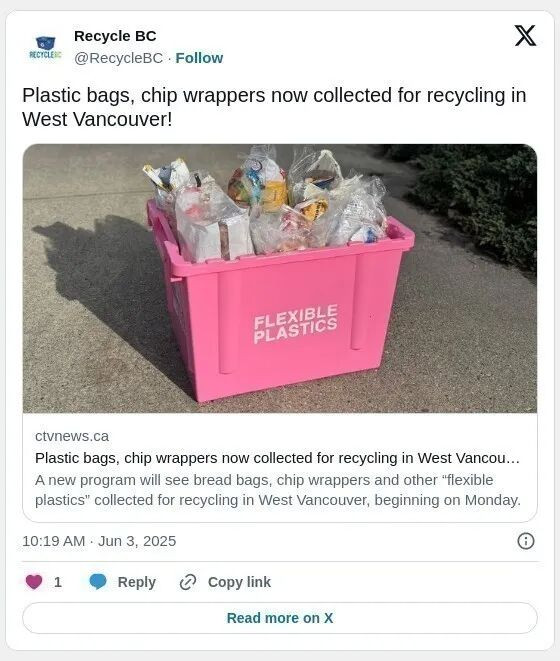The width and height of the screenshot is (560, 661).
Task: Click the tweet text about West Vancouver
Action: [274, 107]
